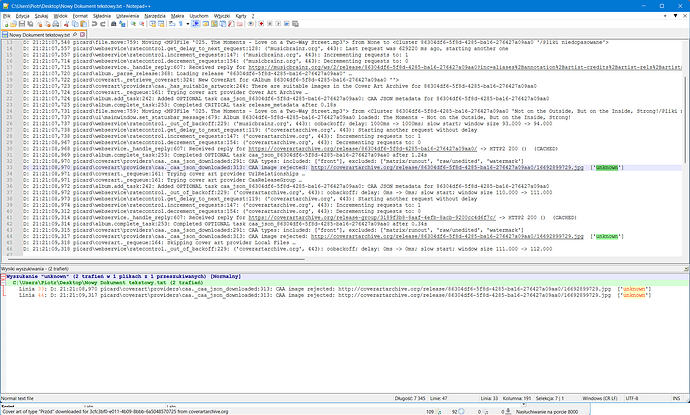690x415 pixels.
Task: Redo the action via toolbar arrow
Action: tap(103, 24)
